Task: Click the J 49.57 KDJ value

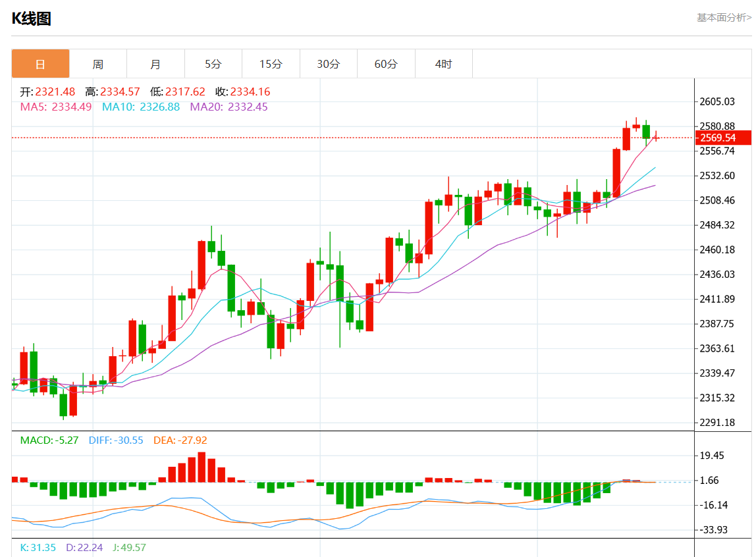Action: [x=129, y=547]
